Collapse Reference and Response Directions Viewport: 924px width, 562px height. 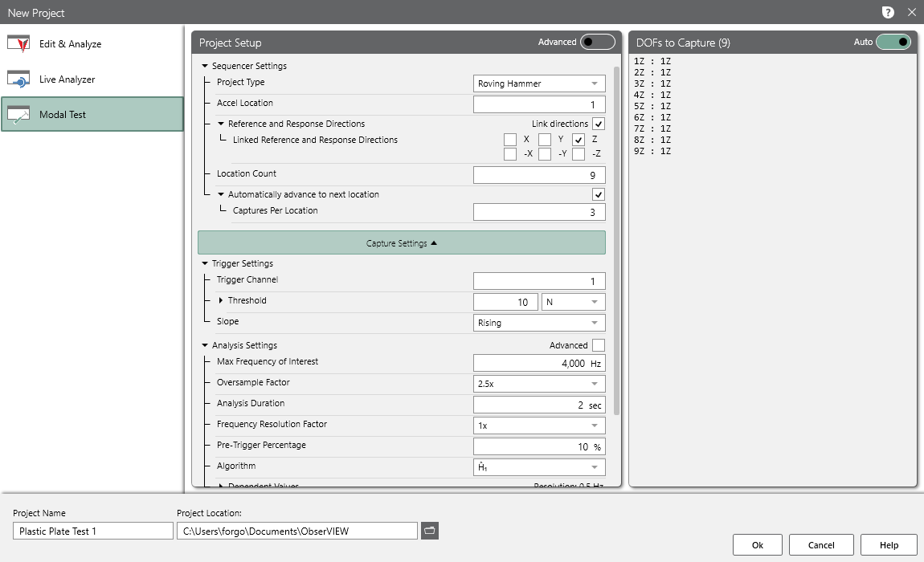(x=221, y=124)
